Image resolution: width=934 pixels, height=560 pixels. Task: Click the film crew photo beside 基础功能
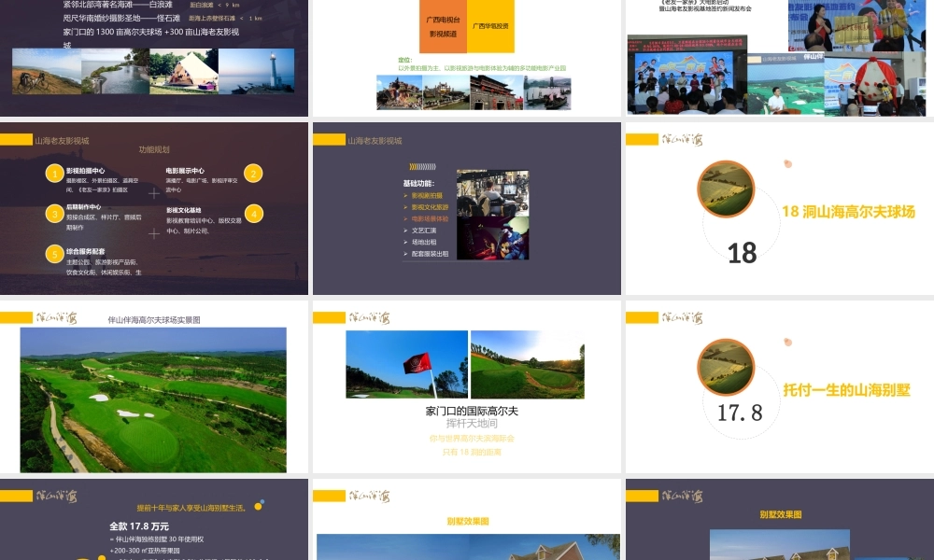[x=492, y=192]
